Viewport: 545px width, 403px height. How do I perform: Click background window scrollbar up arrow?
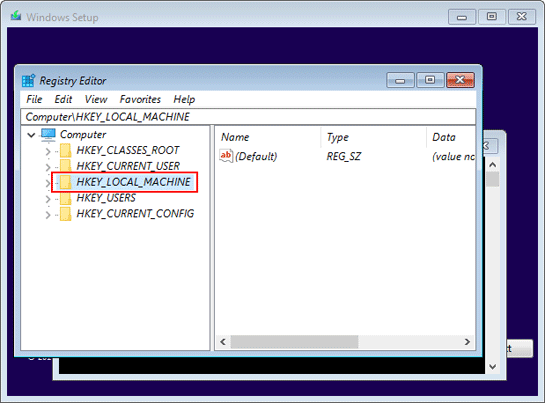[493, 165]
